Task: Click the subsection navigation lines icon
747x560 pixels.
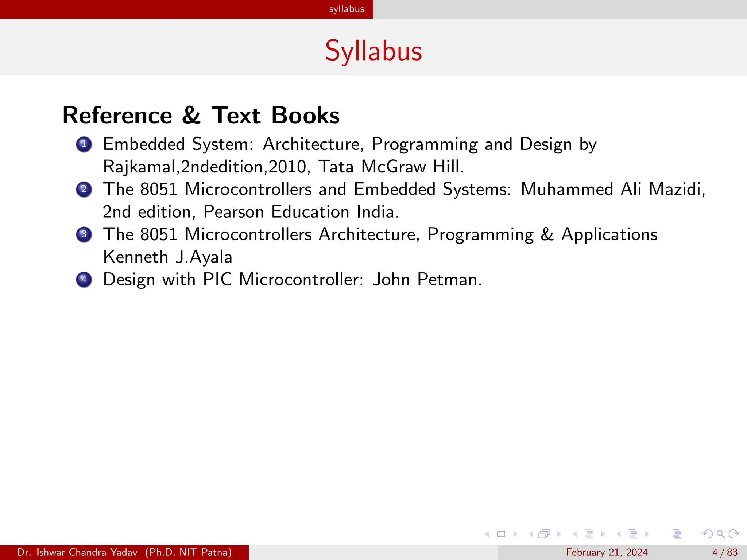Action: tap(589, 534)
